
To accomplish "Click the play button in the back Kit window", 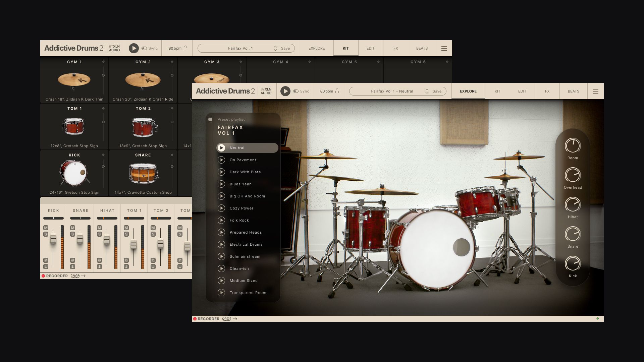I will [133, 48].
